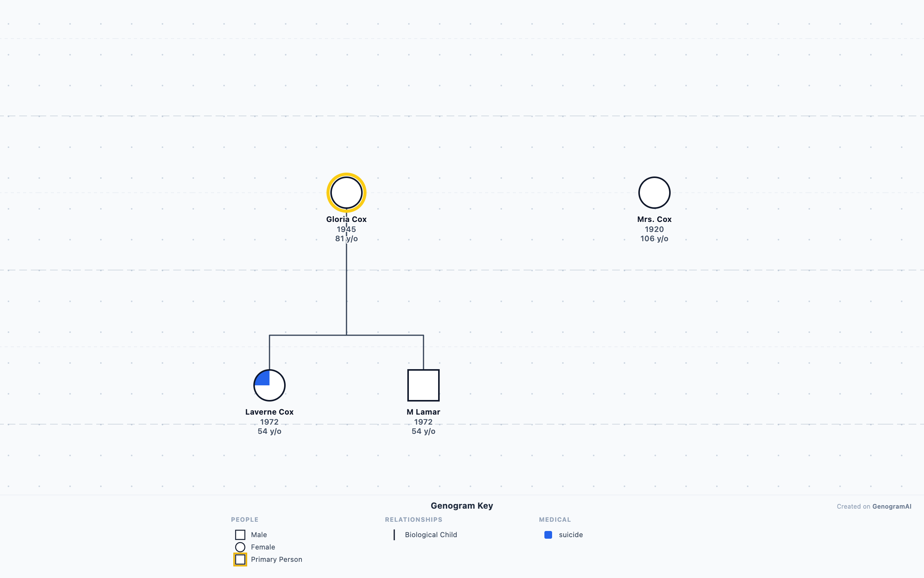
Task: Expand the PEOPLE section of the key
Action: [245, 519]
